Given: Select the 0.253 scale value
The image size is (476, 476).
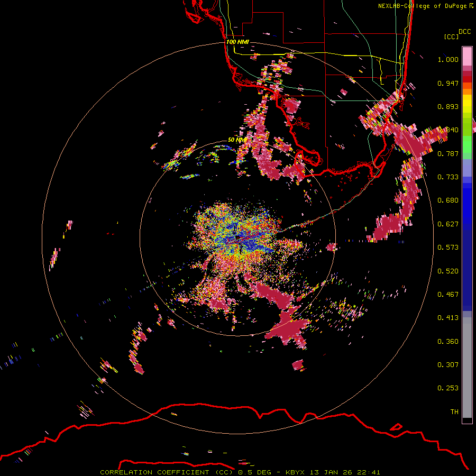Looking at the screenshot, I should point(448,388).
